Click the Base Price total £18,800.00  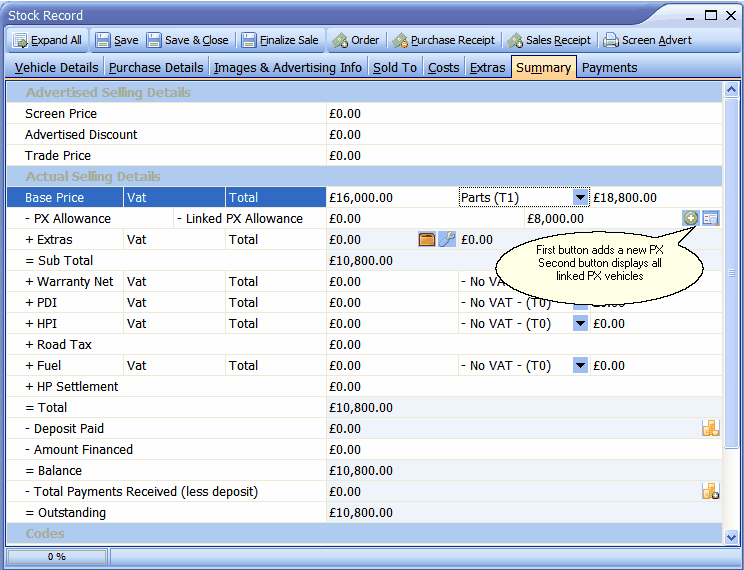click(x=656, y=197)
